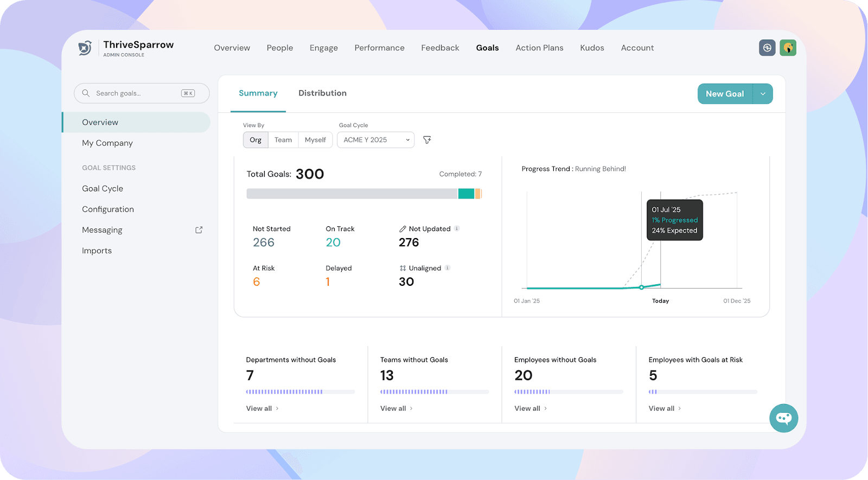Click the teal segment of goals progress bar
Viewport: 868px width, 480px height.
(x=466, y=194)
